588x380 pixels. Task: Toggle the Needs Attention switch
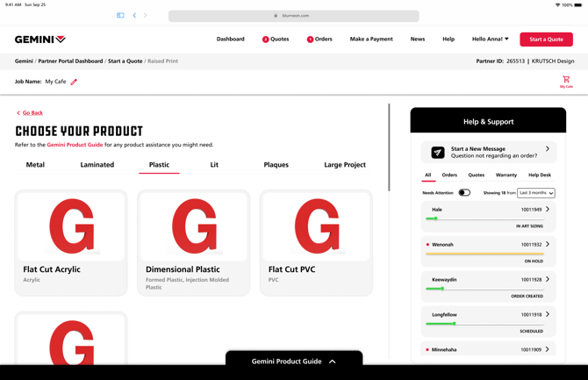[464, 193]
